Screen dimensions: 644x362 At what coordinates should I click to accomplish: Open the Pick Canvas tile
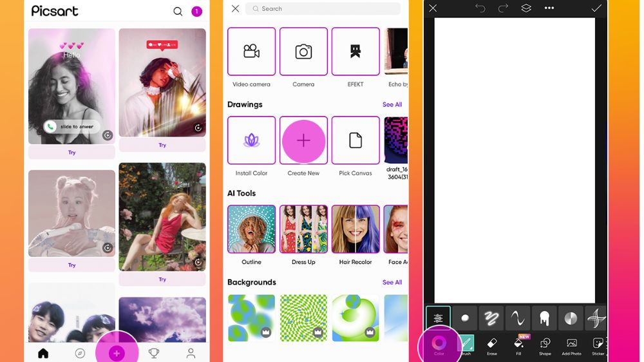(x=355, y=140)
